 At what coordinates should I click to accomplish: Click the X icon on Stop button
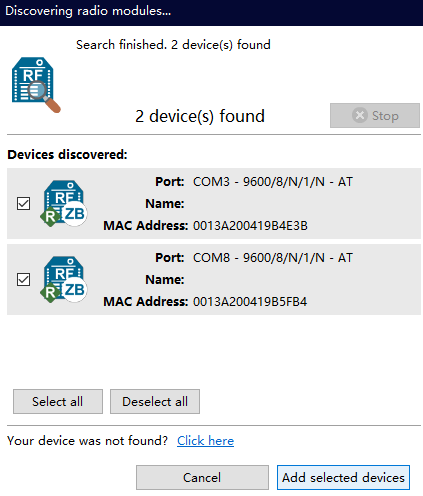[x=360, y=115]
